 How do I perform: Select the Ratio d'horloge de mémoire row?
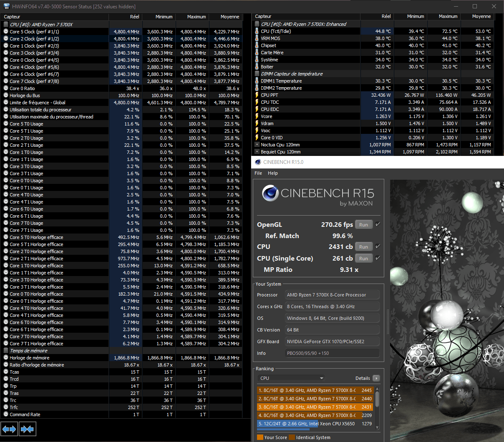[x=121, y=364]
